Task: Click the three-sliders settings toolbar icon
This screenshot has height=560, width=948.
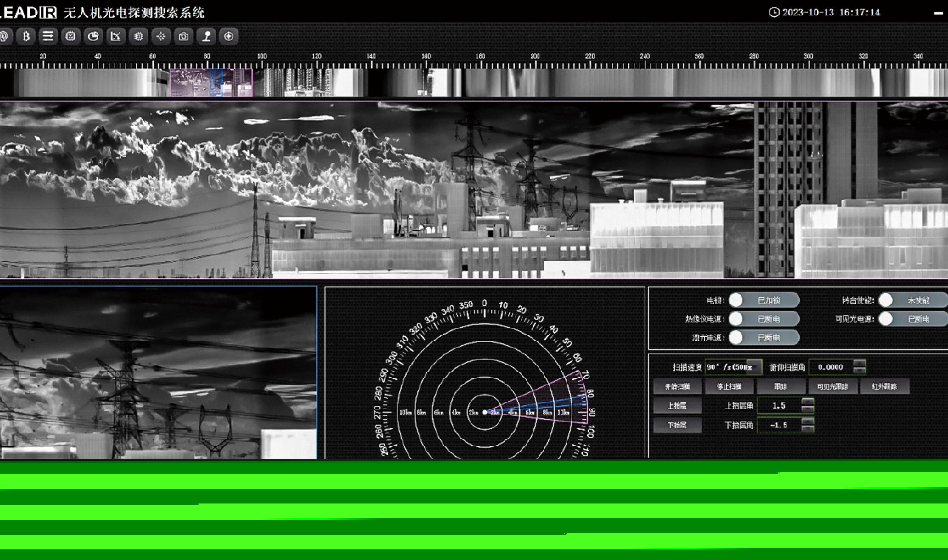Action: pos(48,37)
